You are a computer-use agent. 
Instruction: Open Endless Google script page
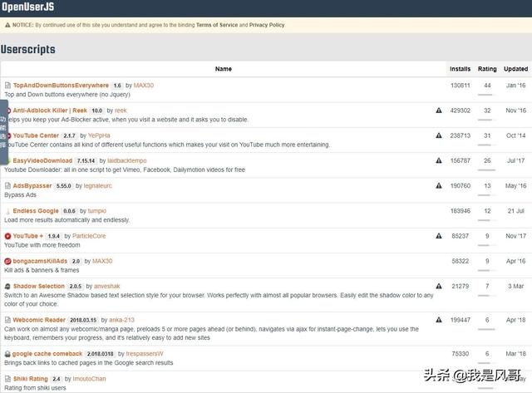36,211
